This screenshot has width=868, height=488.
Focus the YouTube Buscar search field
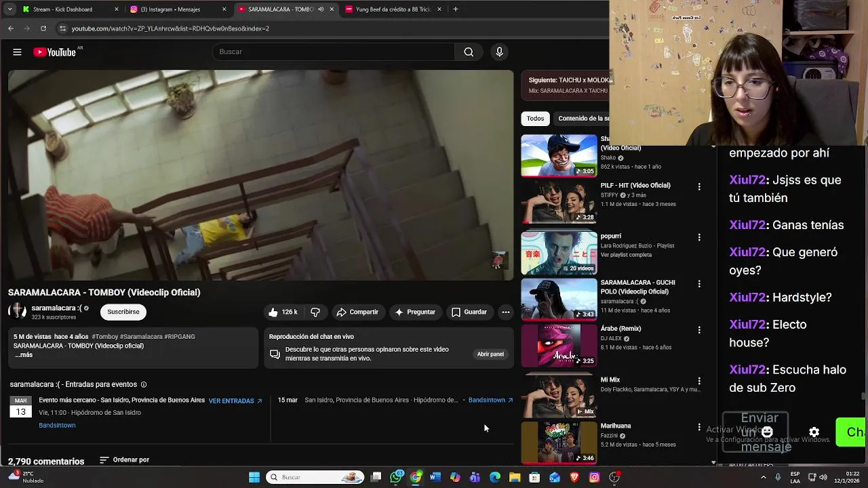click(334, 52)
